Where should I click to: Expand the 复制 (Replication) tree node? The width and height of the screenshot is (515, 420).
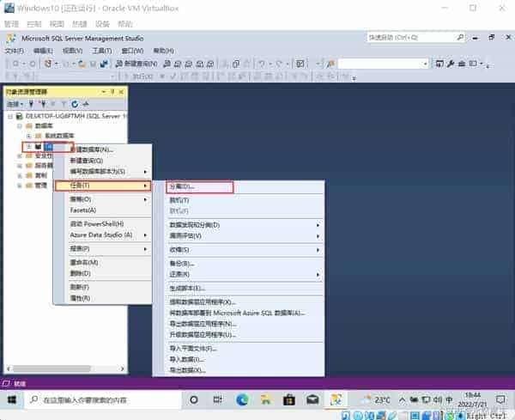click(x=20, y=175)
